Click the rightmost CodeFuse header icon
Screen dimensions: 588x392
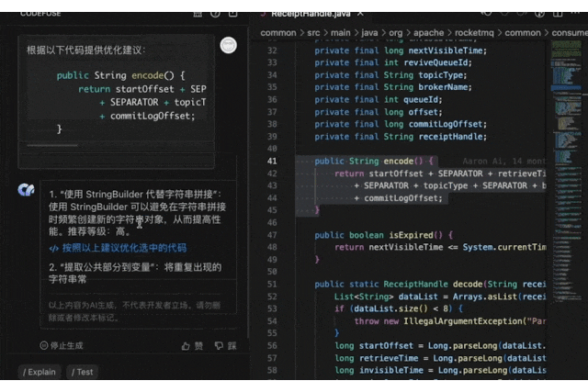click(233, 14)
